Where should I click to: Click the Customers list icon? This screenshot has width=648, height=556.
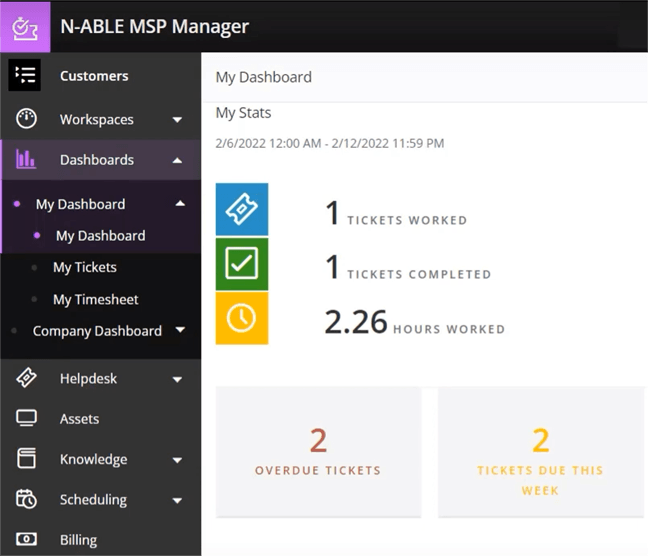point(25,75)
